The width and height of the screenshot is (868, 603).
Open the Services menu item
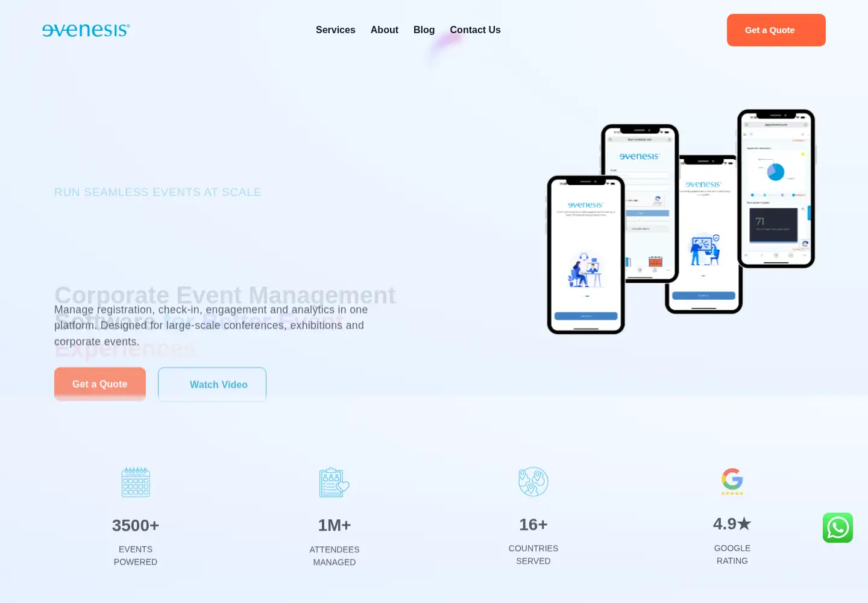pyautogui.click(x=336, y=30)
